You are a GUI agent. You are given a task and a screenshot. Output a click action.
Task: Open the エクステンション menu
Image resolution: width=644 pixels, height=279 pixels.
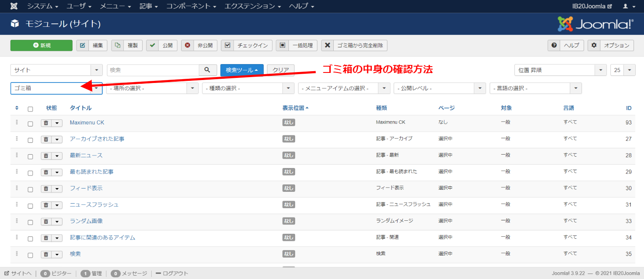click(252, 6)
